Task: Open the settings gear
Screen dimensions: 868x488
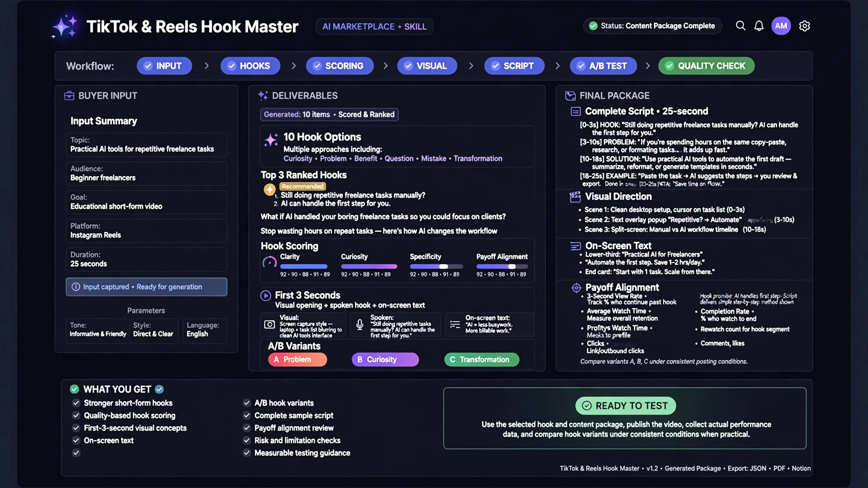Action: (x=804, y=26)
